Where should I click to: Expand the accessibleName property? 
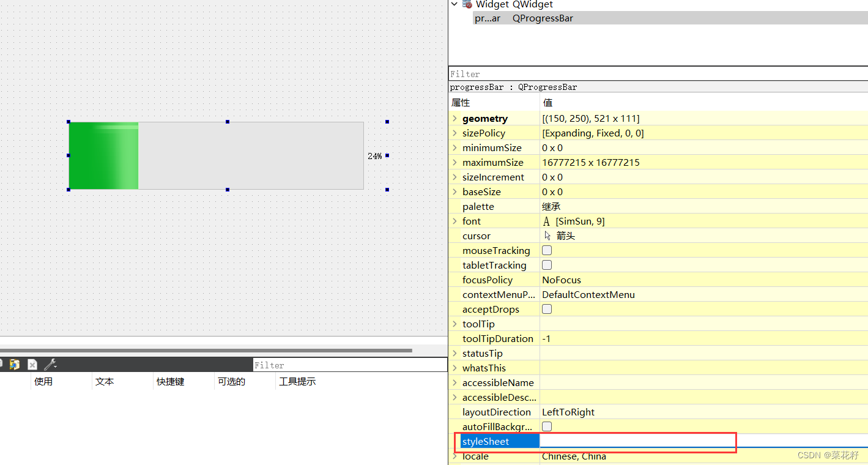point(454,382)
